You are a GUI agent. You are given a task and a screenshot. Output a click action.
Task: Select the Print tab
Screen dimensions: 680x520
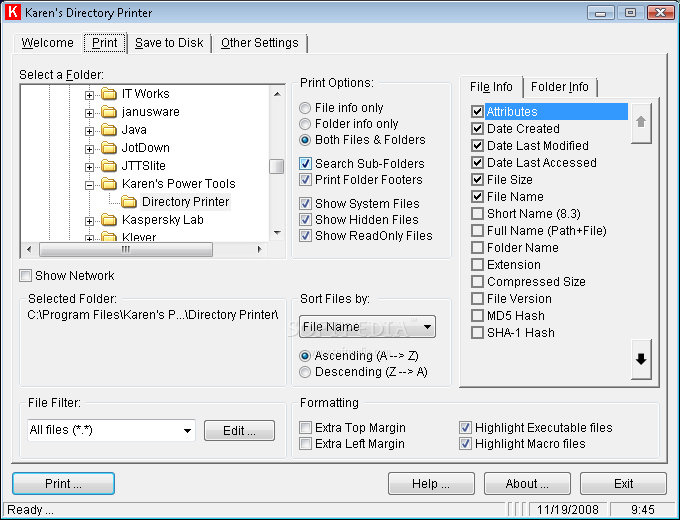click(x=105, y=43)
